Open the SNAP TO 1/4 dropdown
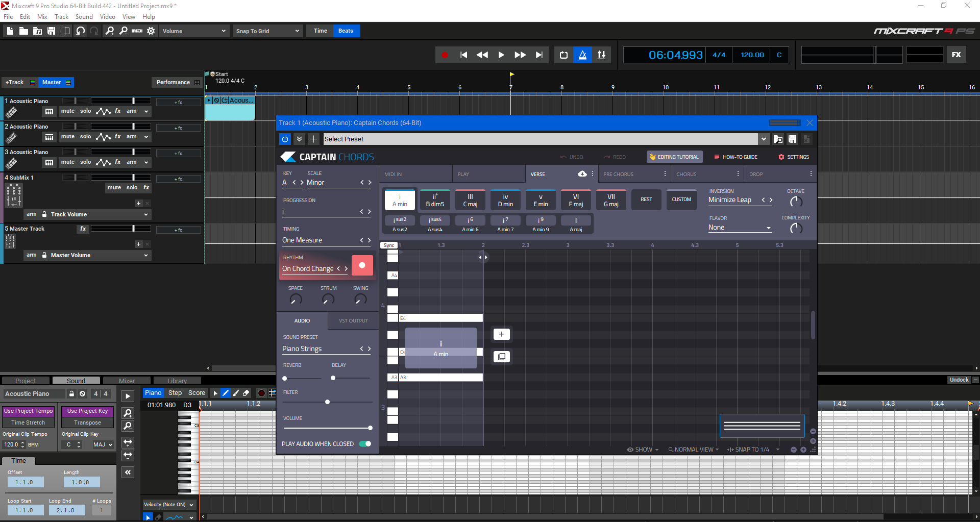Viewport: 980px width, 522px height. pos(753,450)
